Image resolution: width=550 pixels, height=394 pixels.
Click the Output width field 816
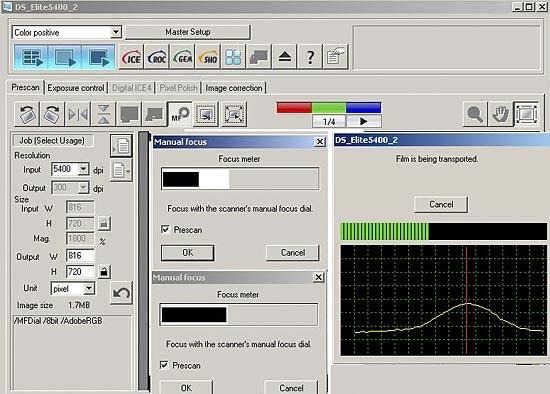[x=80, y=255]
